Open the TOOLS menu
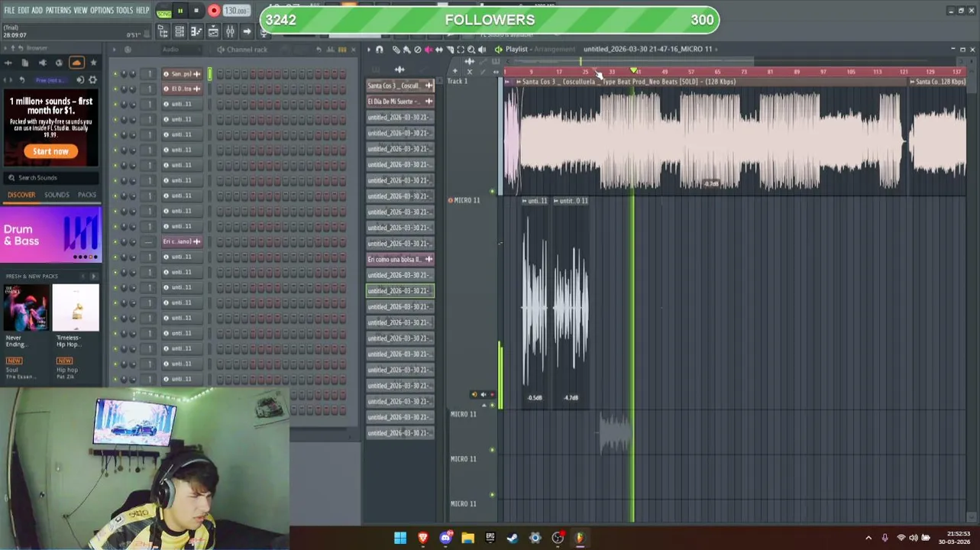 124,10
